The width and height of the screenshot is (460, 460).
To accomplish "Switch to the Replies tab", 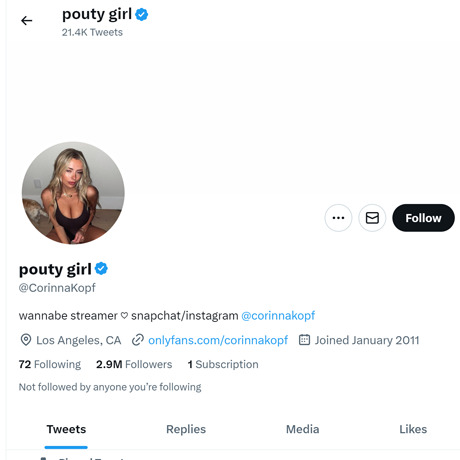I will point(186,429).
